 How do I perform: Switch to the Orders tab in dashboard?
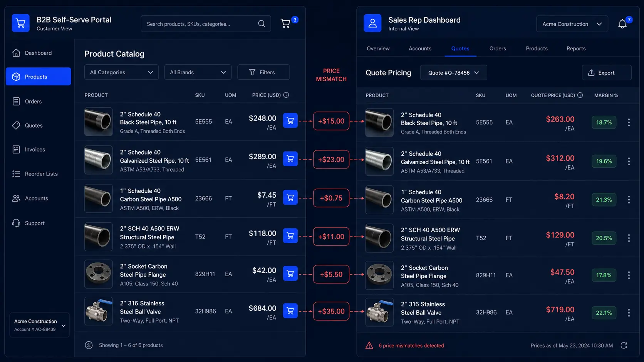tap(498, 48)
